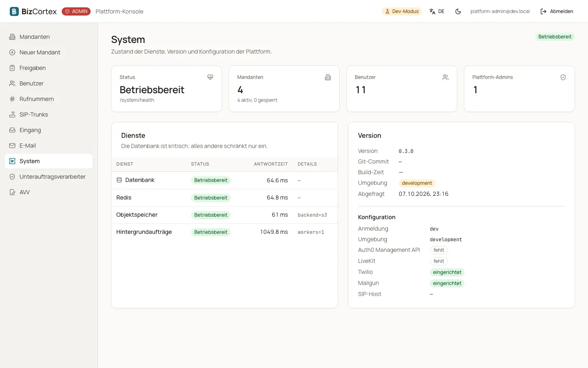The width and height of the screenshot is (588, 368).
Task: Click the Twilio eingerichtet badge
Action: (447, 272)
